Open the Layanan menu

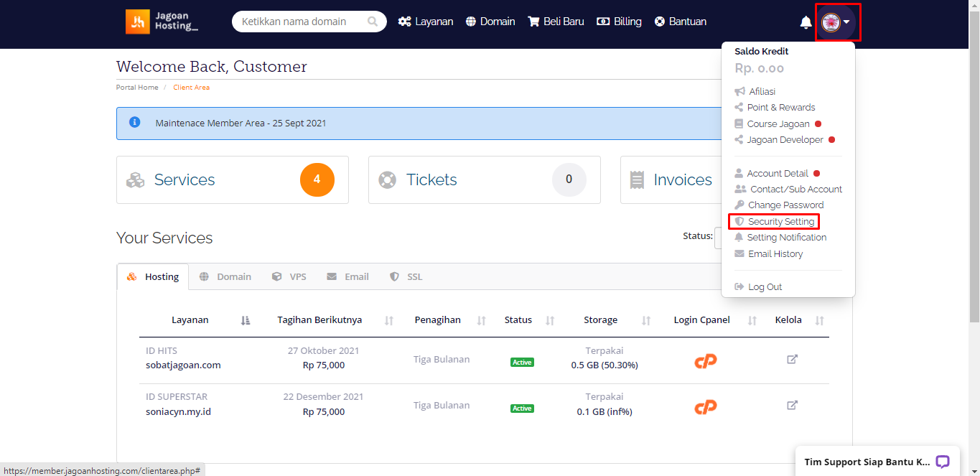[426, 22]
